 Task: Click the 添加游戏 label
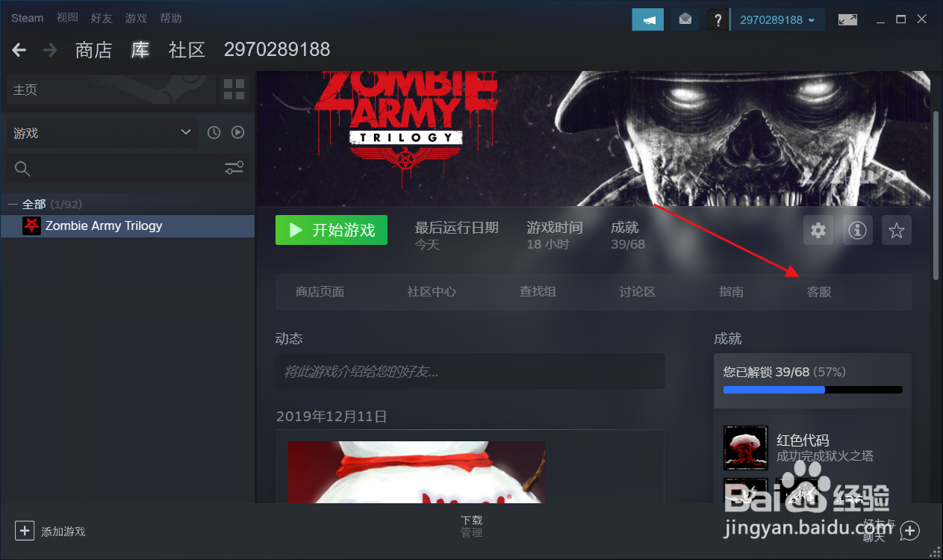click(x=63, y=532)
